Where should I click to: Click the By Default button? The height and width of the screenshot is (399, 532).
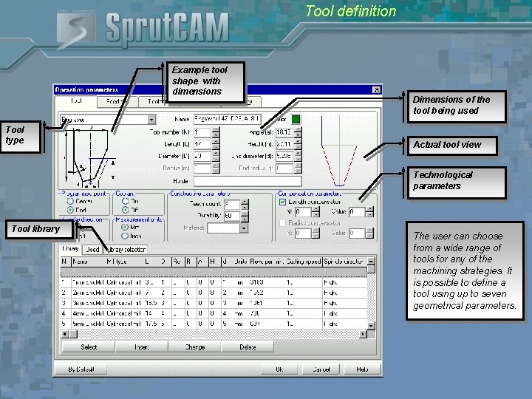point(81,369)
